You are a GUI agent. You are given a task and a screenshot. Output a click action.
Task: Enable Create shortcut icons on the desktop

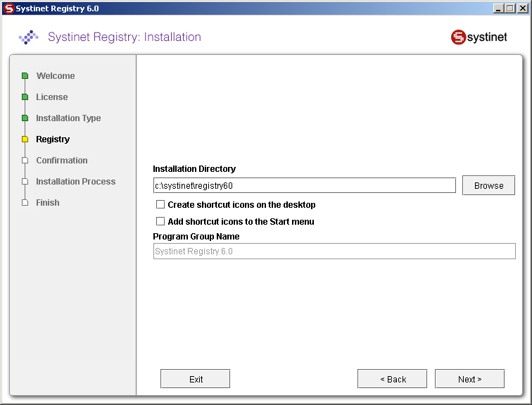[160, 204]
